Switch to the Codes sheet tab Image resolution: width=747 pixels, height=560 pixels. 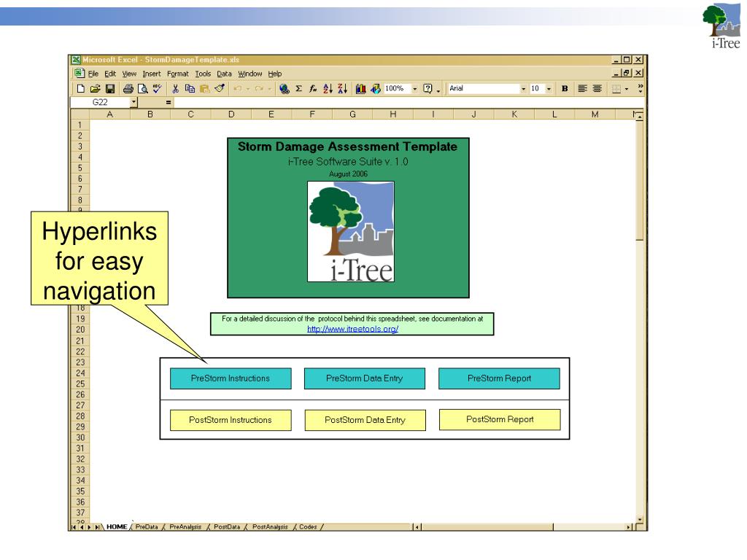tap(308, 526)
